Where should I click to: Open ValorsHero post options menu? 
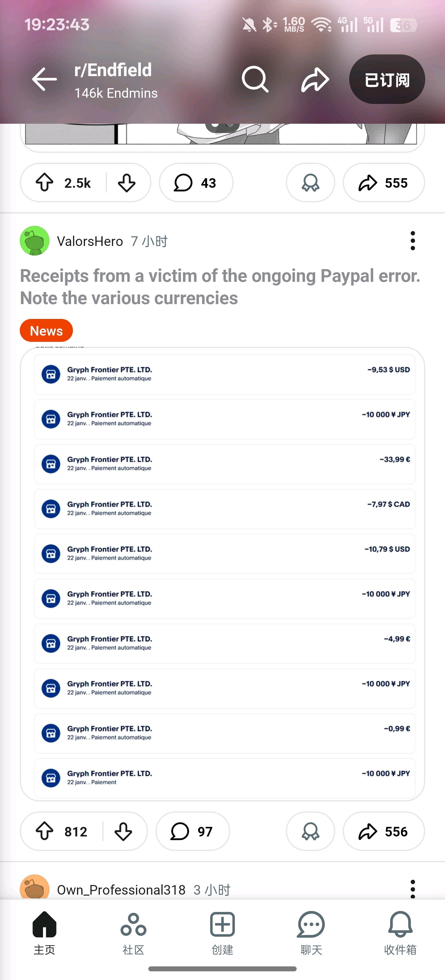(413, 241)
